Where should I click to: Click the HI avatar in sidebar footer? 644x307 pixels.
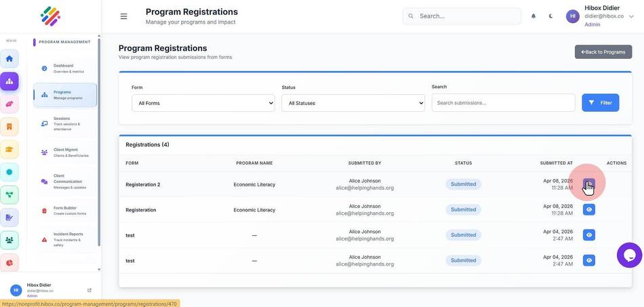click(16, 290)
